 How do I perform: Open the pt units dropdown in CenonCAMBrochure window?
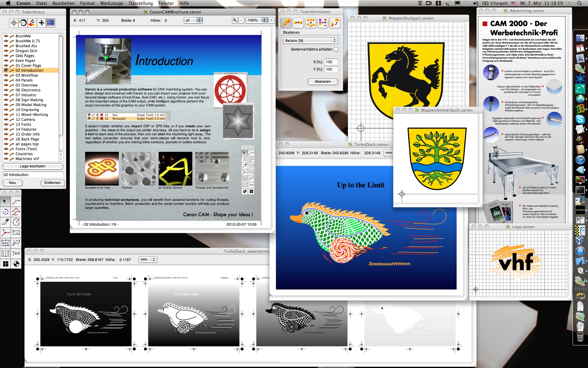[x=193, y=20]
